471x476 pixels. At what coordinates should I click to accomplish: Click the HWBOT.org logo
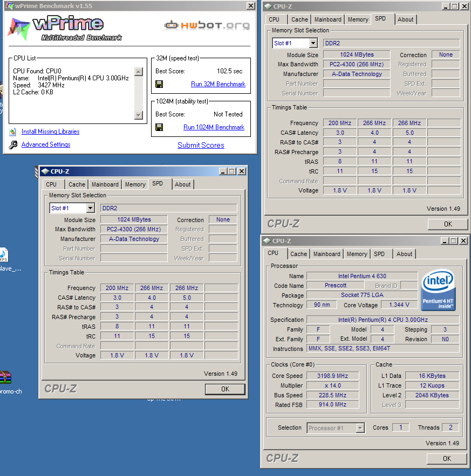(x=207, y=25)
